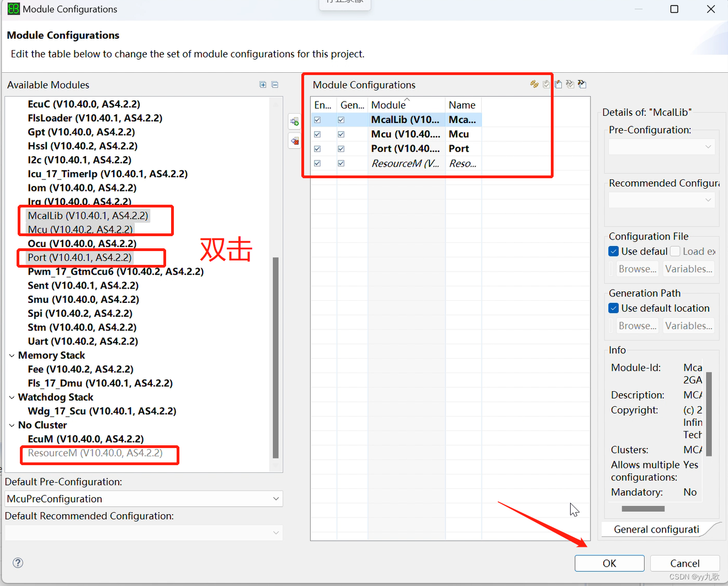
Task: Toggle the Load ex checkbox
Action: [x=675, y=251]
